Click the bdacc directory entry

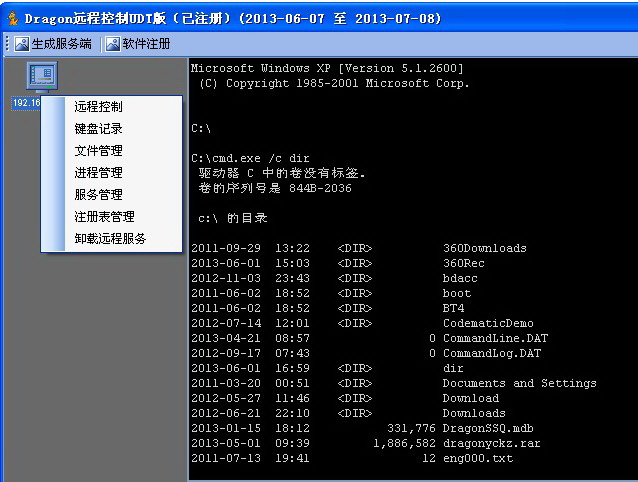pyautogui.click(x=460, y=278)
